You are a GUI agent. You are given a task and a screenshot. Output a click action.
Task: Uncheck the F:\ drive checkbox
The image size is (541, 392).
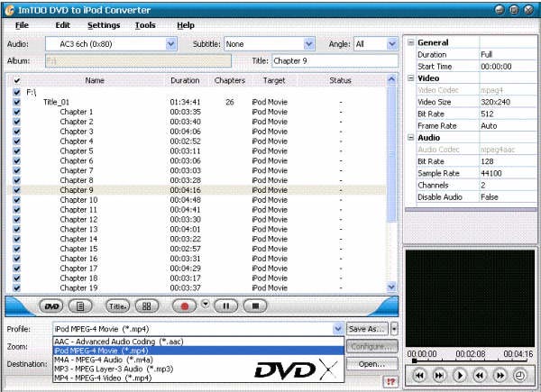16,92
